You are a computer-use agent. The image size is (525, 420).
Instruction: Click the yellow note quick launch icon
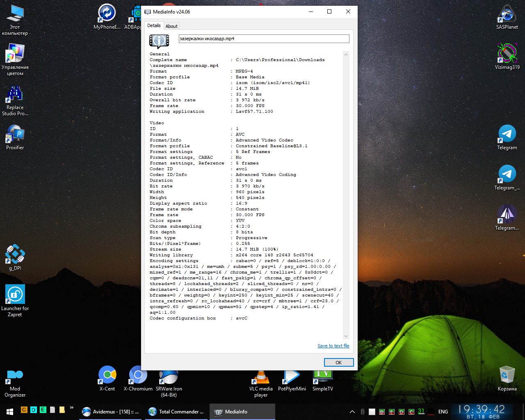(x=62, y=409)
